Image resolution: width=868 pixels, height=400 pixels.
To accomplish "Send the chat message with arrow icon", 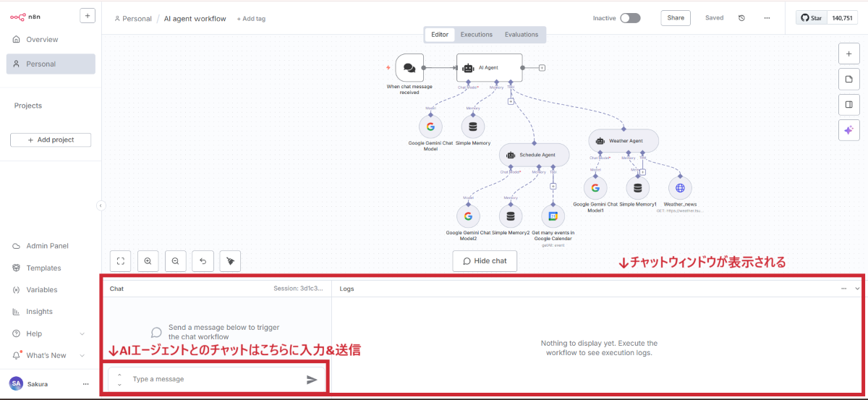I will [x=312, y=379].
